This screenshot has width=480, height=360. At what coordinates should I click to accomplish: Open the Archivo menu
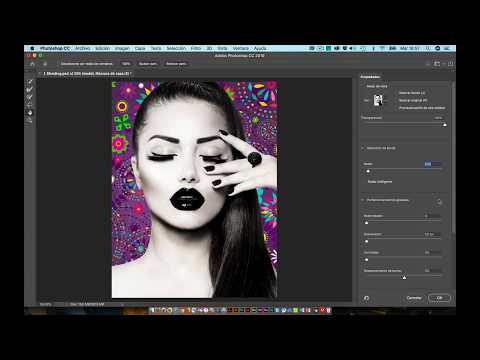pos(83,48)
